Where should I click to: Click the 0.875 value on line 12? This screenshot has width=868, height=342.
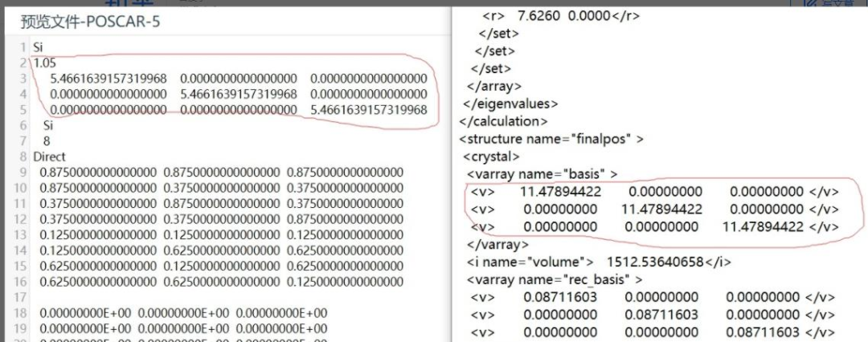click(346, 219)
